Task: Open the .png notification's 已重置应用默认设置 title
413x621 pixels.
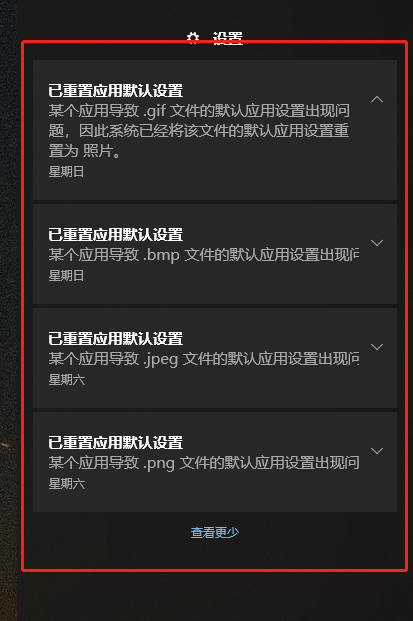Action: [x=115, y=442]
